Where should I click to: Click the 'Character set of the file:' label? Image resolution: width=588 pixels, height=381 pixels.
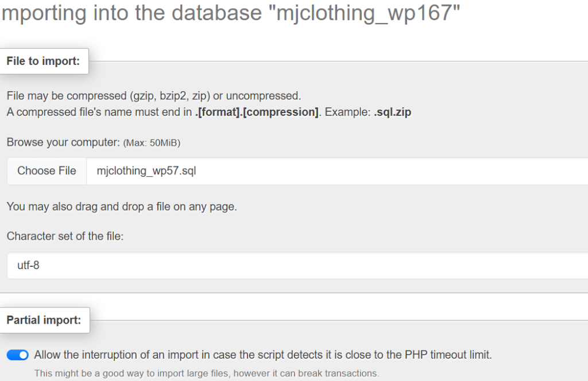click(65, 236)
